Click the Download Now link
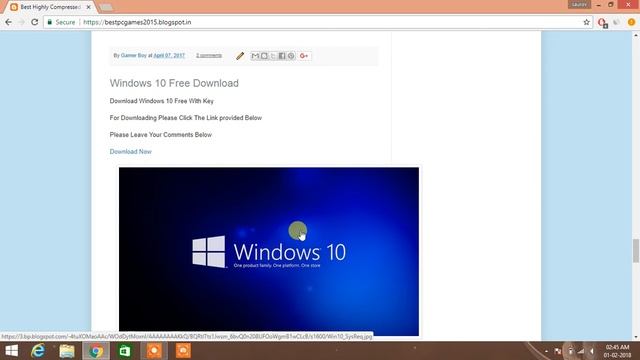 point(131,151)
